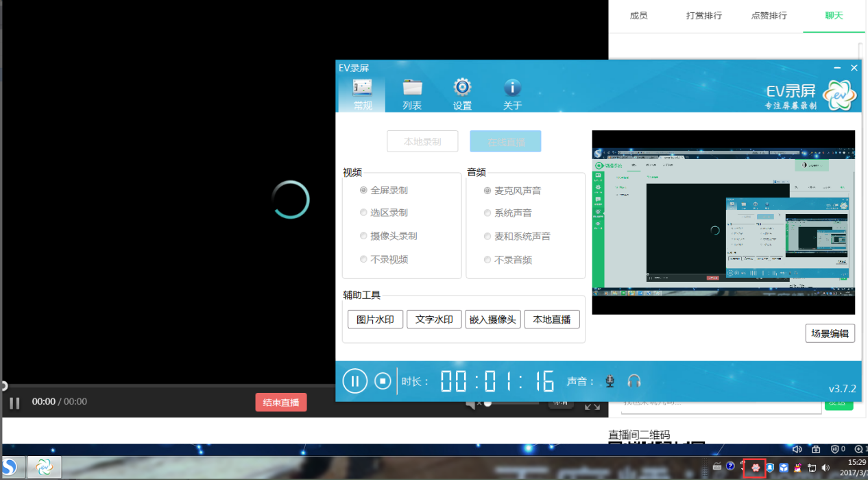The height and width of the screenshot is (480, 868).
Task: Click the blue shield person tray icon
Action: [771, 468]
